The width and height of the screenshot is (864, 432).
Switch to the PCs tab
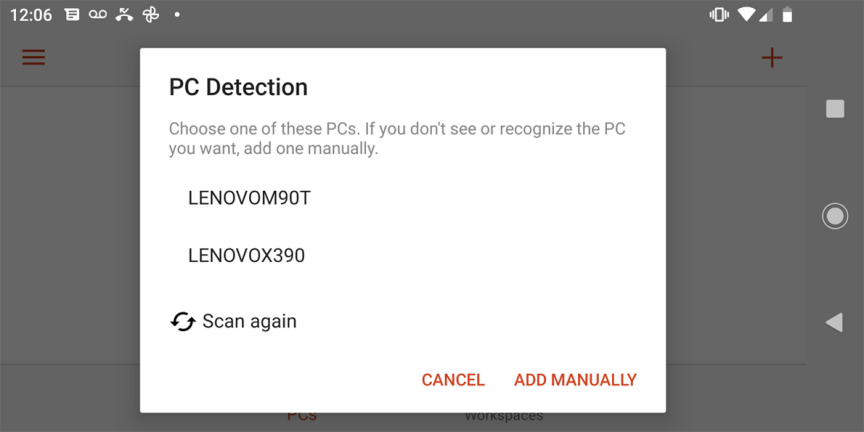[302, 416]
